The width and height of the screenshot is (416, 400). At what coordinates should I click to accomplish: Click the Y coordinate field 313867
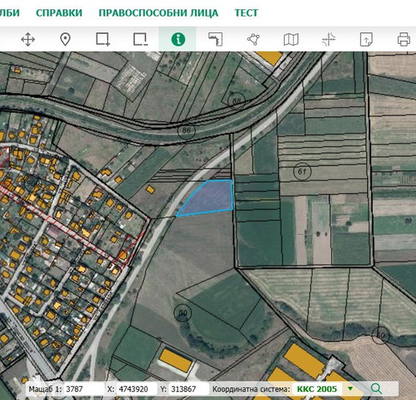click(x=189, y=389)
